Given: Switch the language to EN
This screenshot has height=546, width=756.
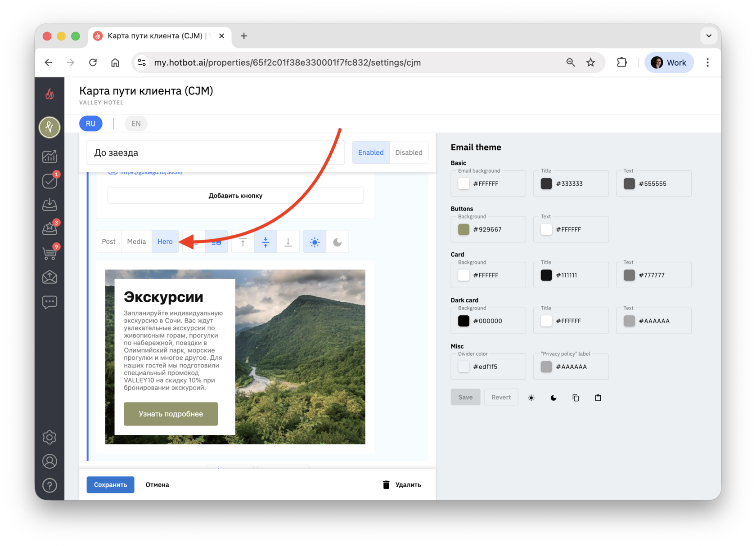Looking at the screenshot, I should [x=136, y=124].
